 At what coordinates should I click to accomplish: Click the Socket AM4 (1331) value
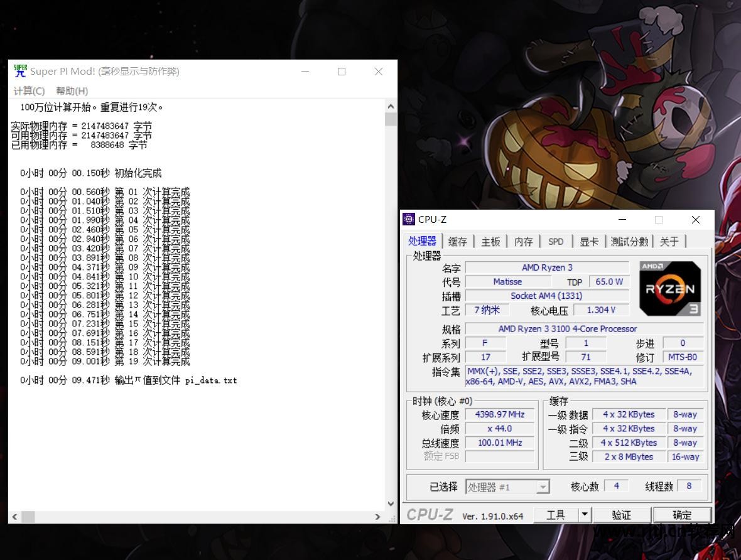[547, 296]
